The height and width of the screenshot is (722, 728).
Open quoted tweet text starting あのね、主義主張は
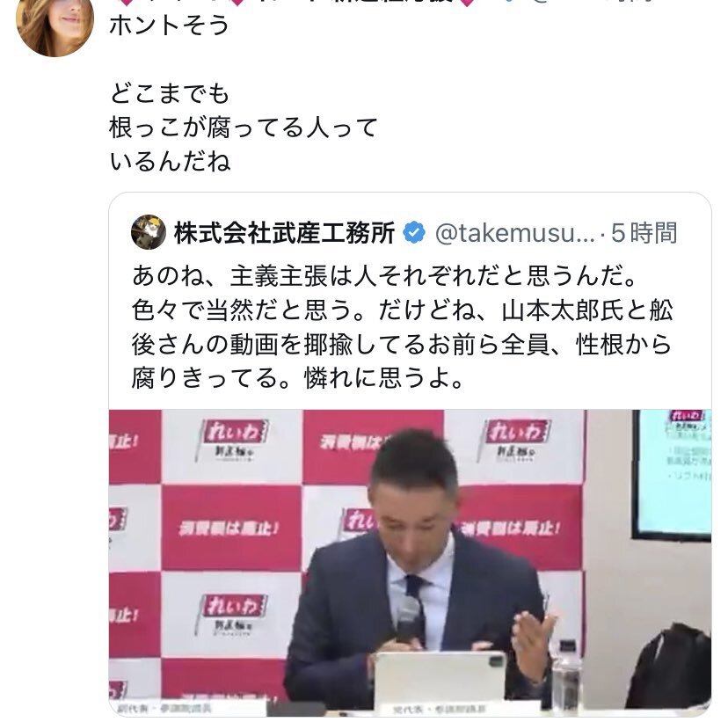(403, 327)
